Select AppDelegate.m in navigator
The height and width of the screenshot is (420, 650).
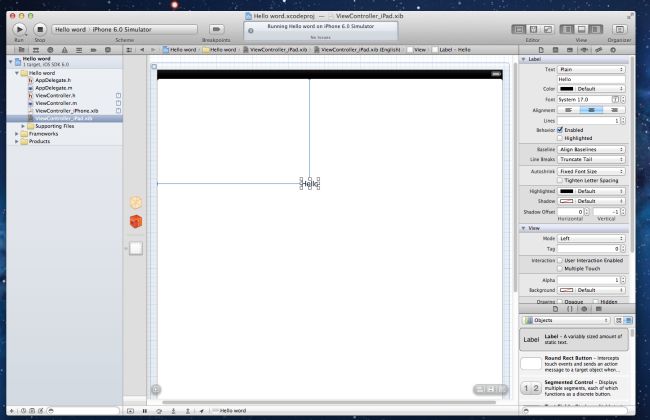[53, 88]
